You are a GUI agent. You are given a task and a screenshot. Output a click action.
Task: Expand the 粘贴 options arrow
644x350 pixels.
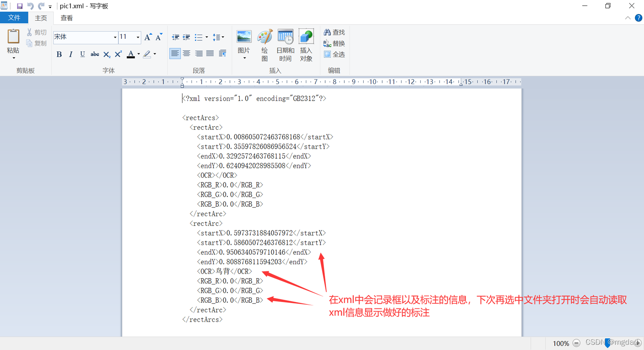[14, 58]
